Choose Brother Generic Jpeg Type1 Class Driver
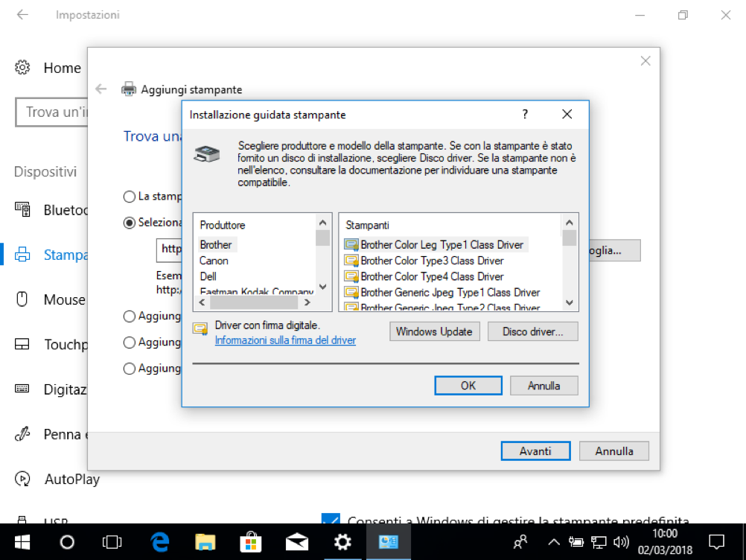746x560 pixels. click(x=442, y=292)
